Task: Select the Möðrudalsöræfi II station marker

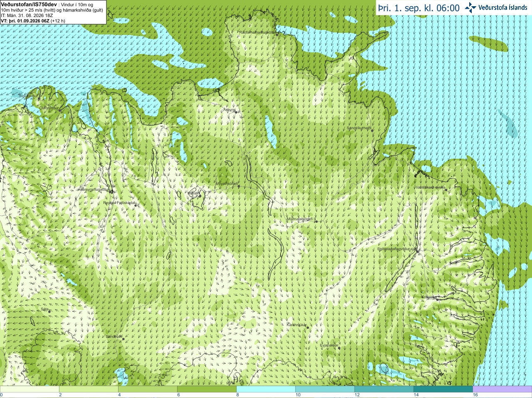Action: (x=316, y=221)
